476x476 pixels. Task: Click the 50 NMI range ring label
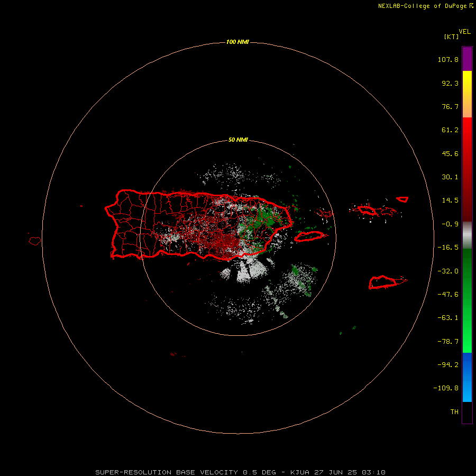(238, 140)
